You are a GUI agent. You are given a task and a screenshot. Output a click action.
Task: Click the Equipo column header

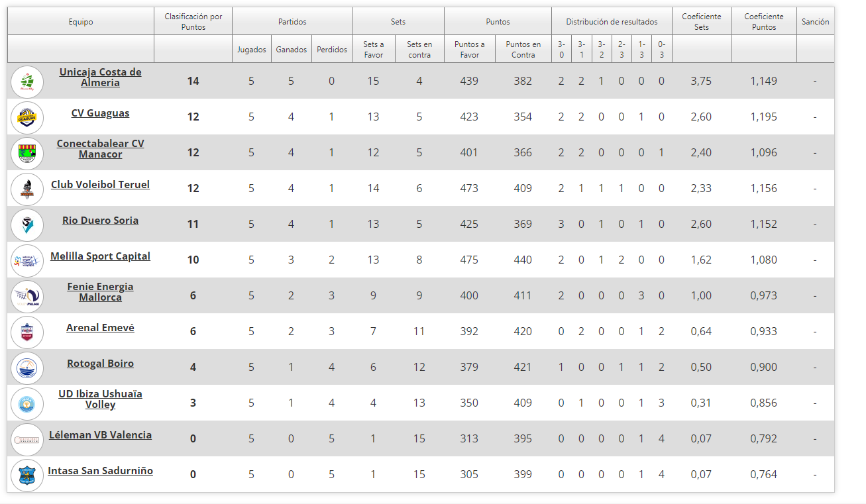[81, 22]
